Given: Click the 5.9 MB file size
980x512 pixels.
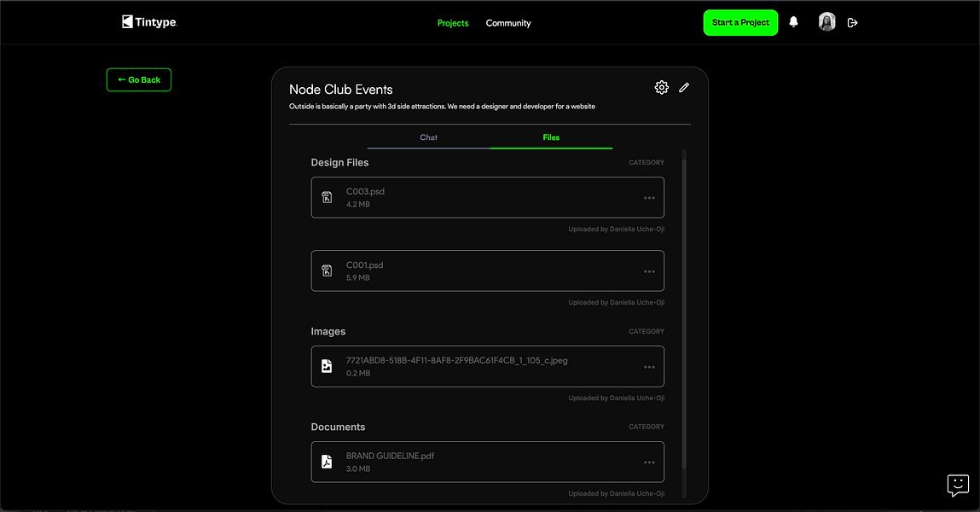Looking at the screenshot, I should click(x=358, y=277).
